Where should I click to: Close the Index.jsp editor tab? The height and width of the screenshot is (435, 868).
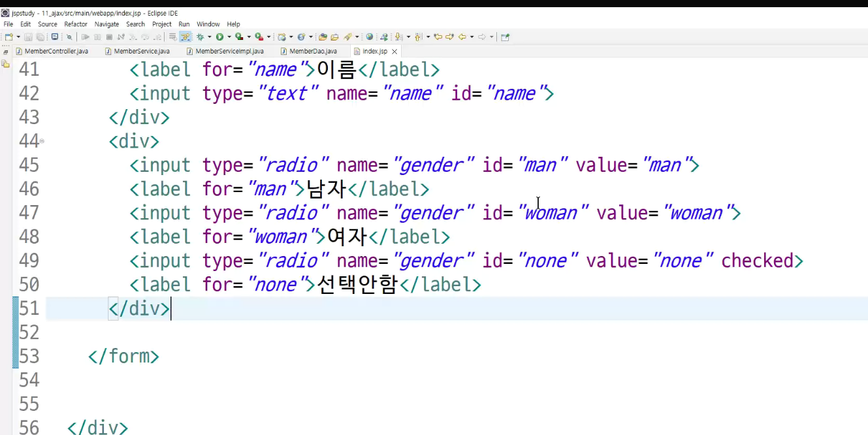[394, 52]
